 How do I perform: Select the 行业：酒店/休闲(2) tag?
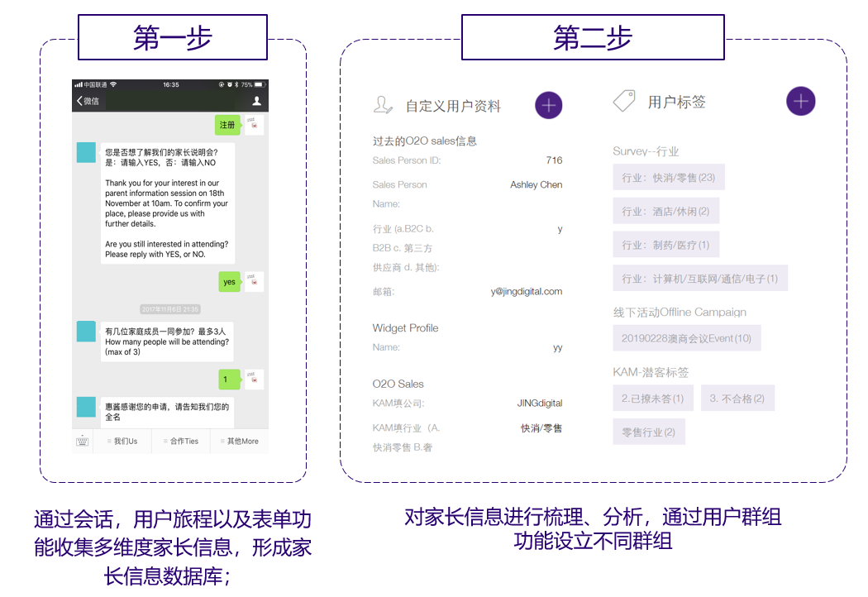665,211
